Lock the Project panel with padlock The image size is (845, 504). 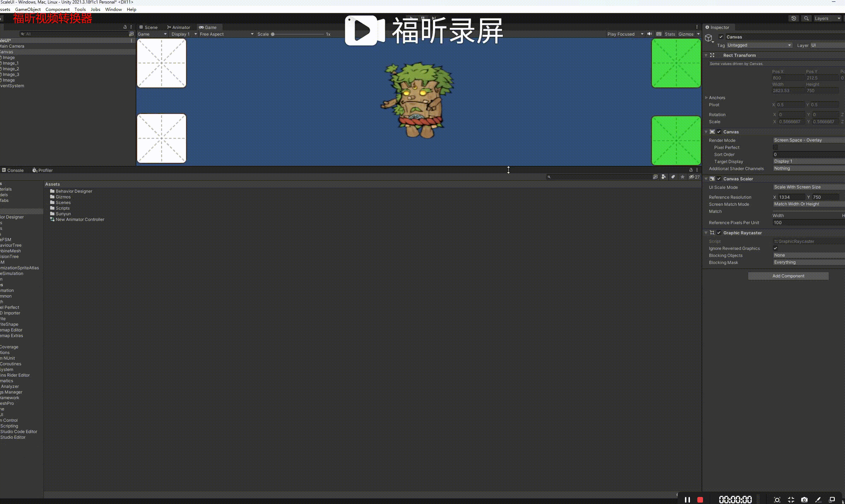pos(691,170)
